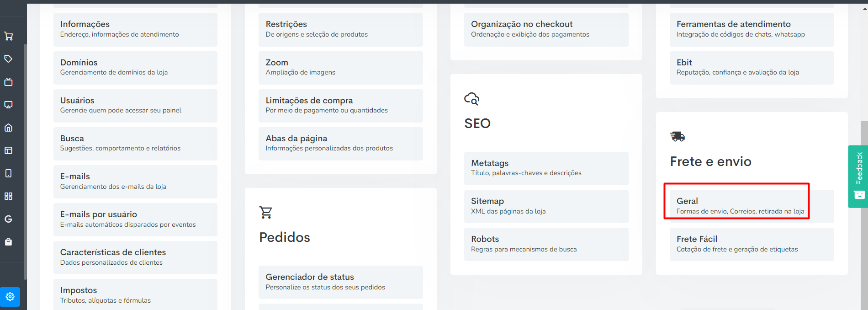Click the Google G sidebar icon
Viewport: 868px width, 310px height.
[x=8, y=219]
